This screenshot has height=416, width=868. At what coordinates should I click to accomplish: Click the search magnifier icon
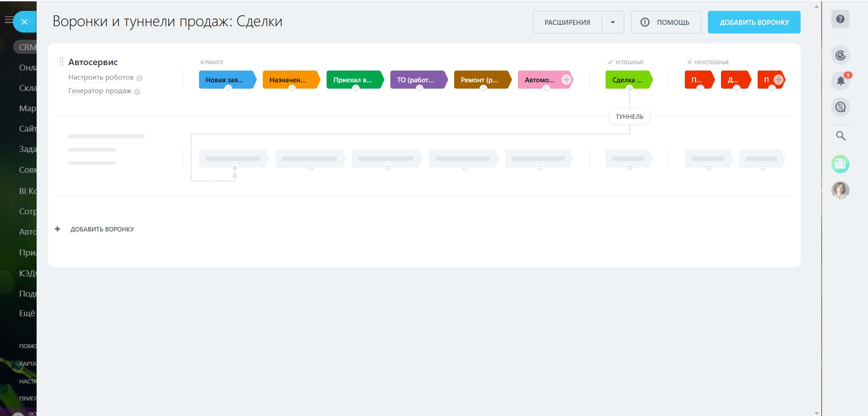click(x=840, y=136)
